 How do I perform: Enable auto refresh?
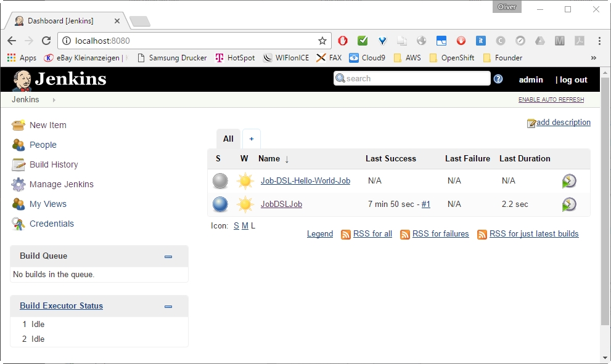pyautogui.click(x=551, y=100)
